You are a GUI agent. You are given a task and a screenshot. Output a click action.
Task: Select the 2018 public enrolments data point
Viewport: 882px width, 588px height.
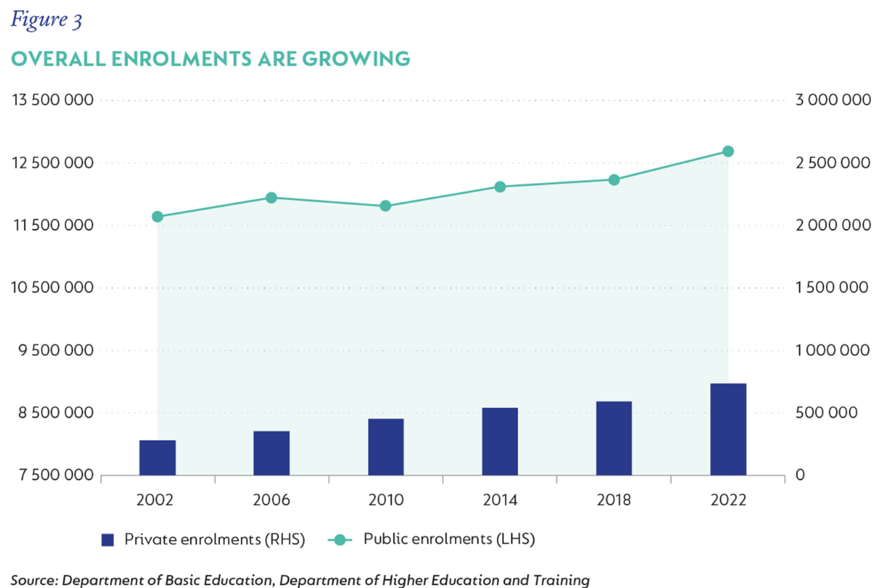point(614,179)
